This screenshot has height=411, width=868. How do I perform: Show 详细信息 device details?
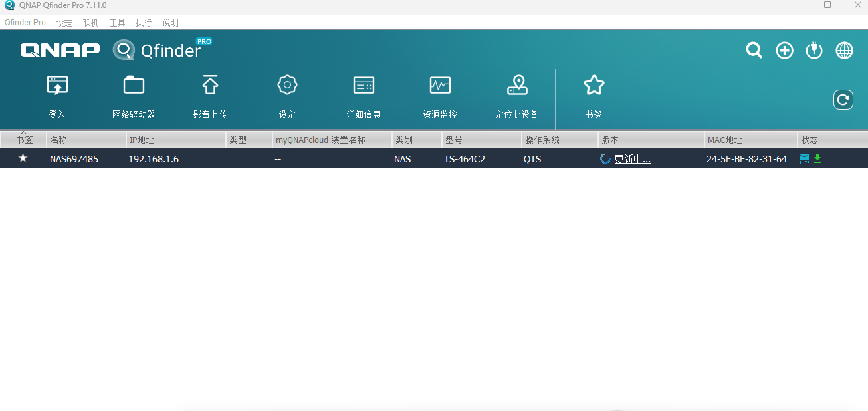tap(364, 98)
